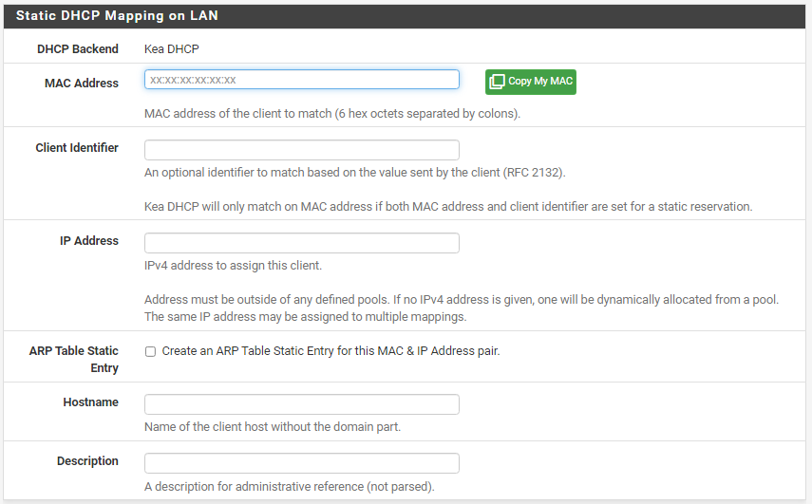Click the "Create an ARP Table Static Entry" checkbox text

pos(330,351)
